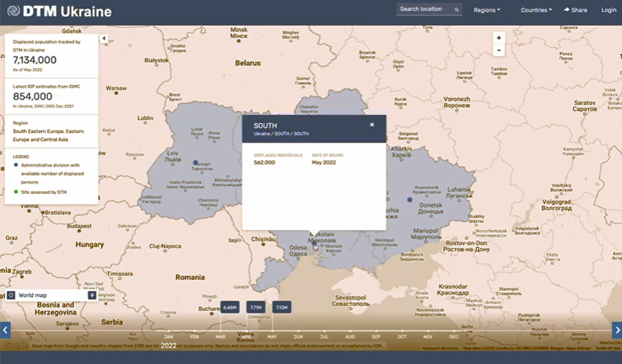Viewport: 622px width, 364px height.
Task: Click the South Eastern Europe region text
Action: click(x=48, y=135)
